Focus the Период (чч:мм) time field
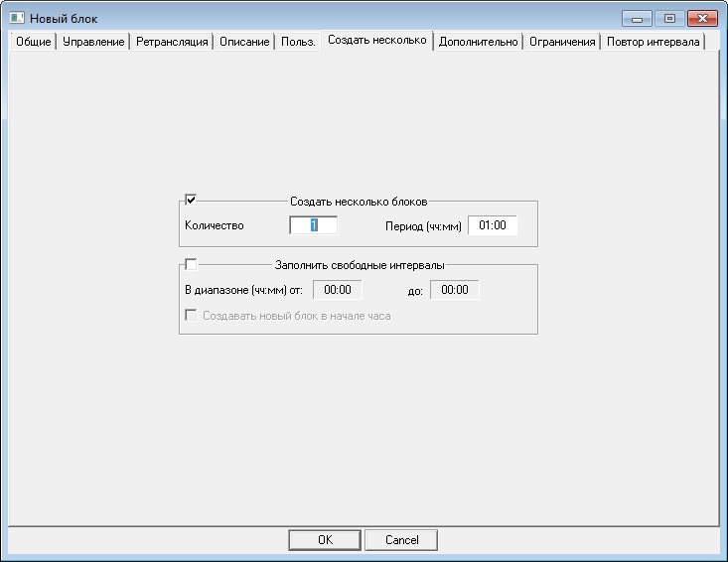The image size is (728, 562). pos(493,225)
